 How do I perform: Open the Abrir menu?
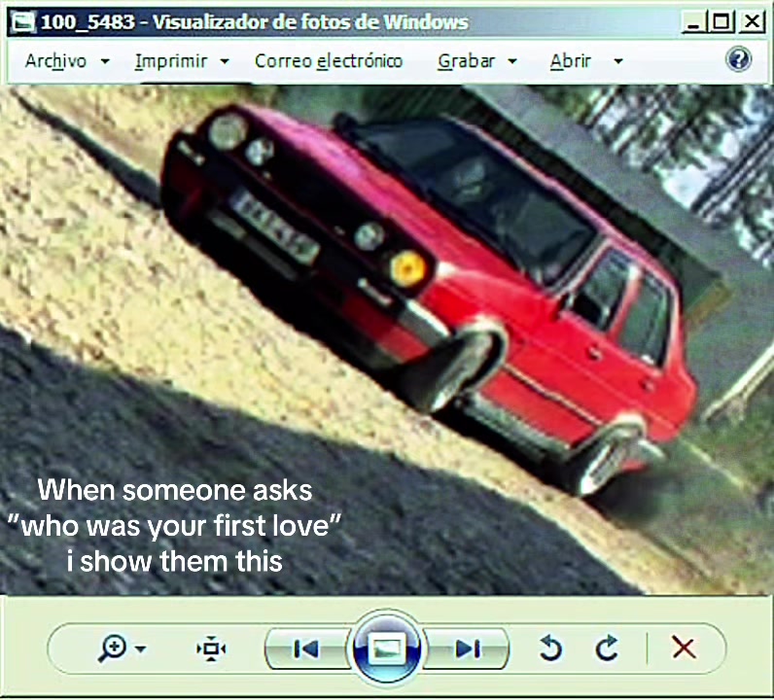[x=570, y=61]
